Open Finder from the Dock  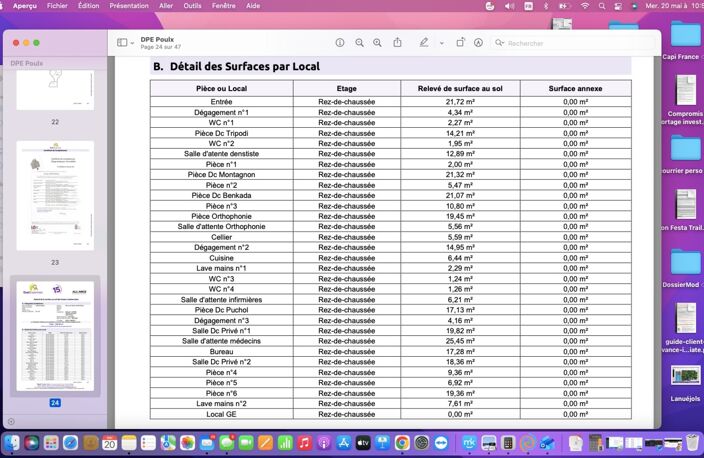point(12,443)
